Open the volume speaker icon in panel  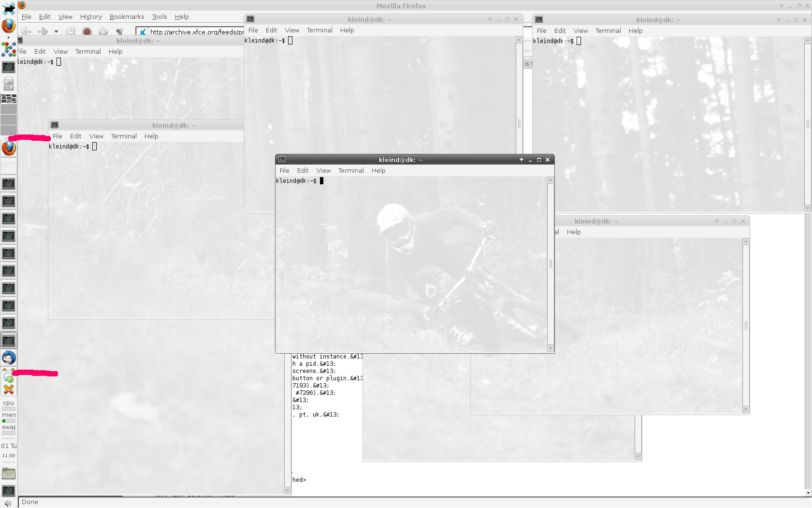coord(8,503)
